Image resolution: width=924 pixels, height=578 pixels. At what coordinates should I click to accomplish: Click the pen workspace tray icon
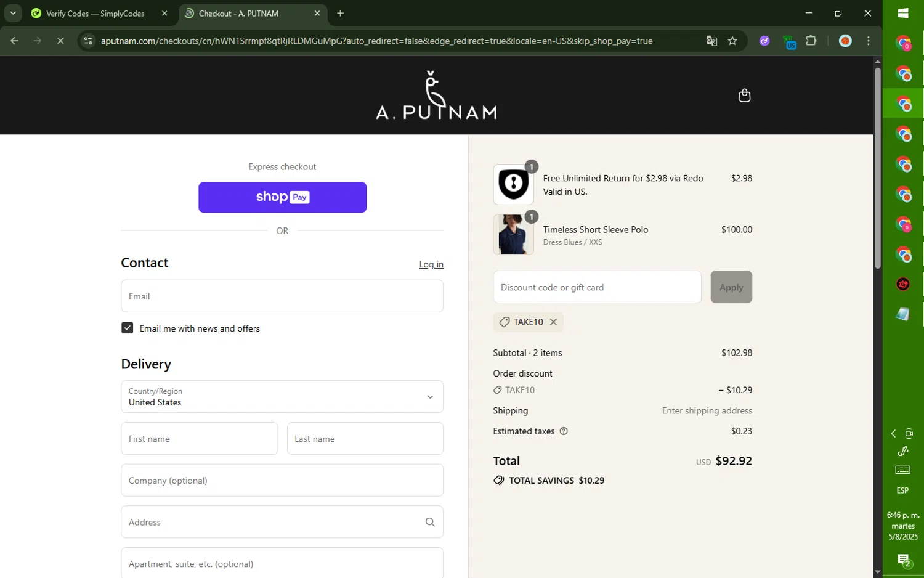(x=903, y=451)
